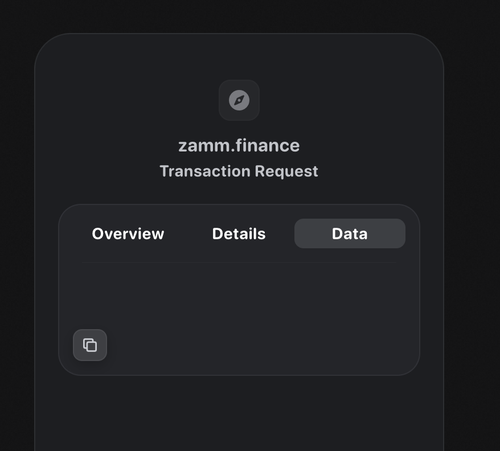This screenshot has width=500, height=451.
Task: Show the transaction Overview section
Action: tap(128, 234)
